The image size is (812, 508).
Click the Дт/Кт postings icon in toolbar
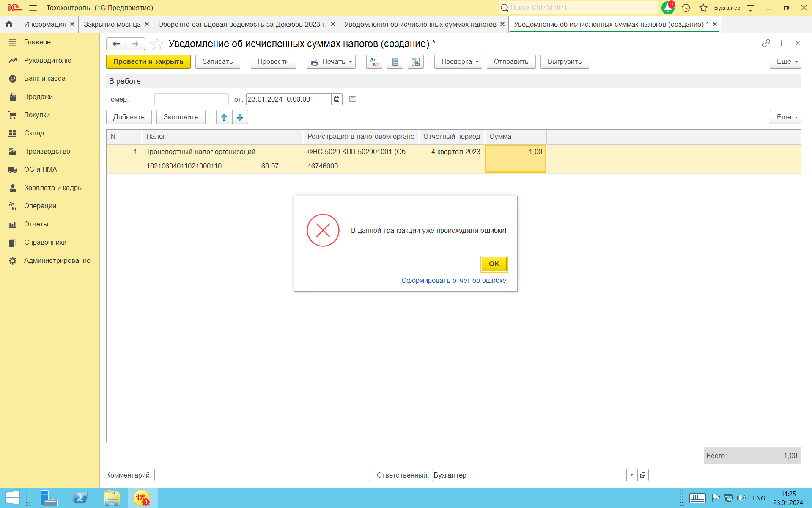[x=374, y=62]
